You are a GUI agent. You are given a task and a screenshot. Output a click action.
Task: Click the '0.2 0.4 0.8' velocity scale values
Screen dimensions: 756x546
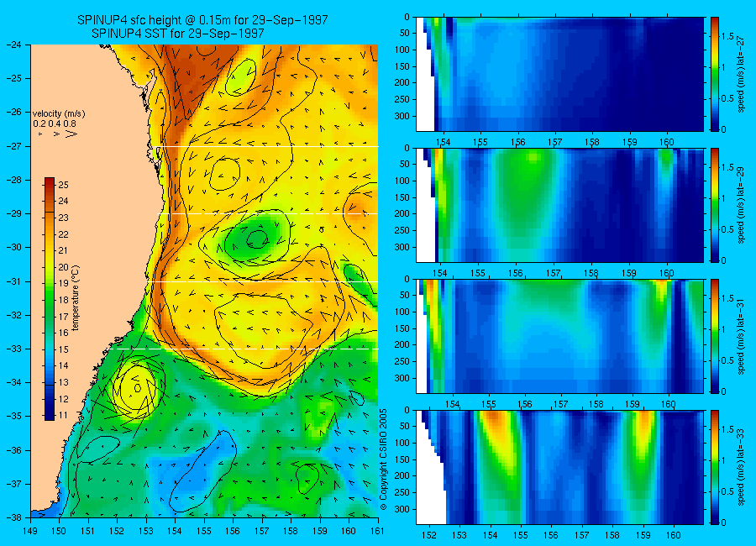[x=55, y=123]
